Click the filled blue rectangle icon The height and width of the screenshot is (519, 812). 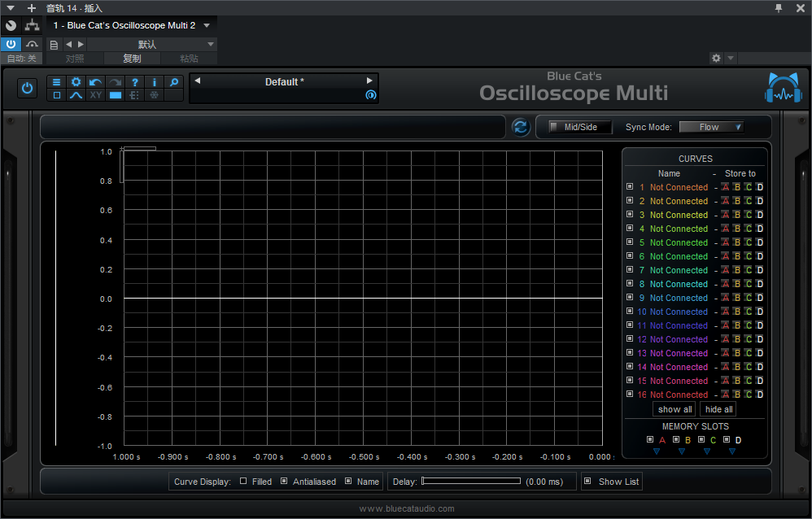tap(115, 95)
